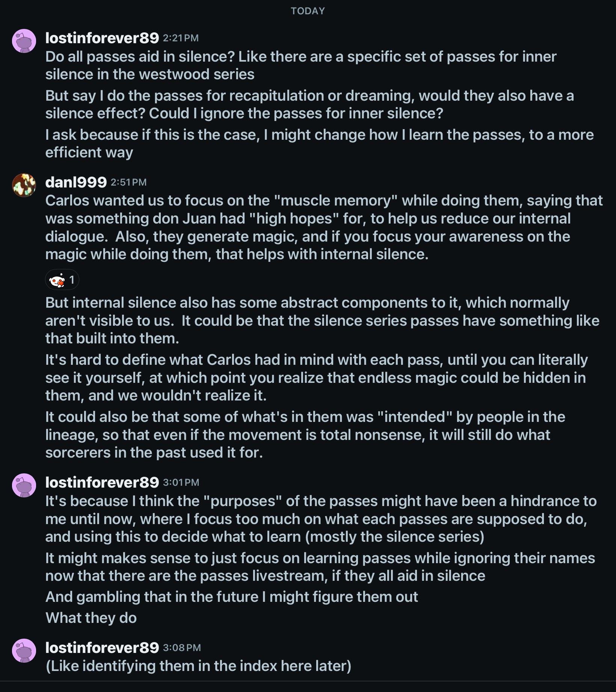Click the 3:01 PM timestamp

(181, 483)
